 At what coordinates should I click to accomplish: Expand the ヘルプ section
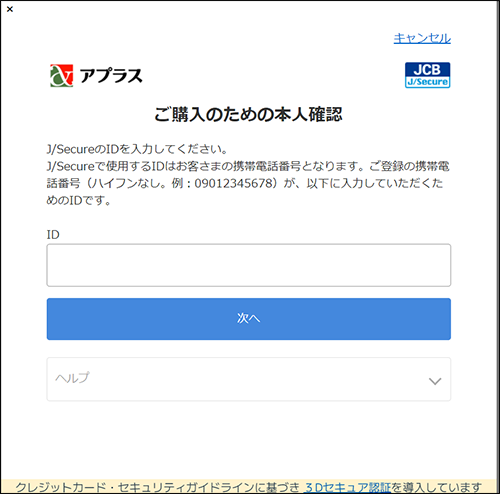(x=249, y=379)
